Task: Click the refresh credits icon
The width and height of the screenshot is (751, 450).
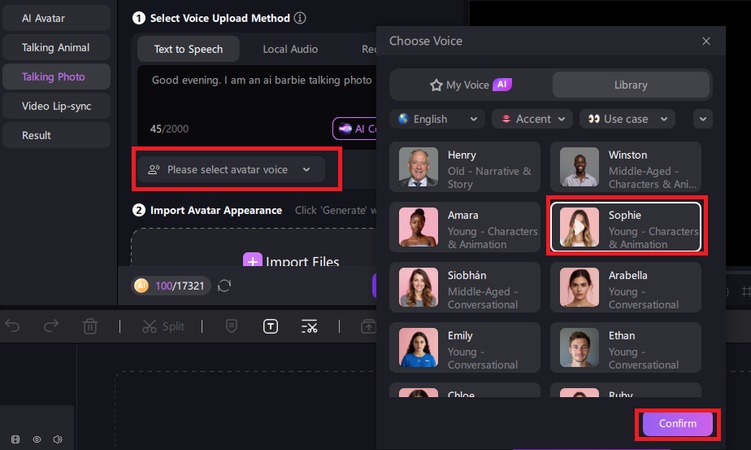Action: tap(225, 286)
